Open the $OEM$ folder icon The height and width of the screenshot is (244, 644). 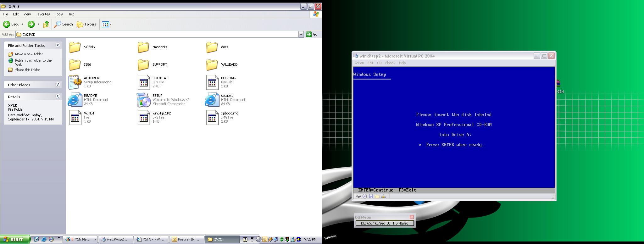coord(75,47)
